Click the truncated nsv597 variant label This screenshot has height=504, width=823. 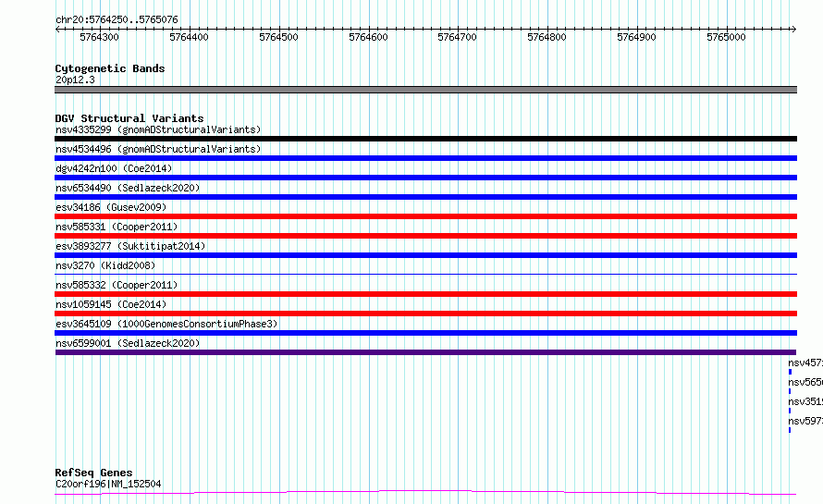pos(805,421)
